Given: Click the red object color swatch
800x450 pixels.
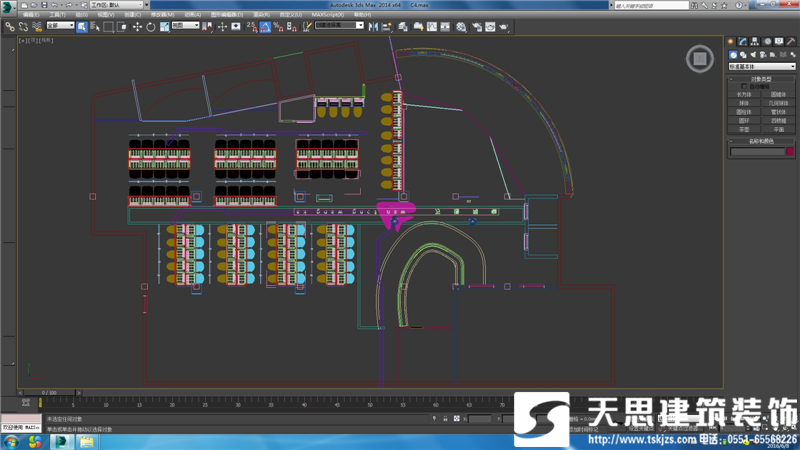Looking at the screenshot, I should [x=789, y=152].
